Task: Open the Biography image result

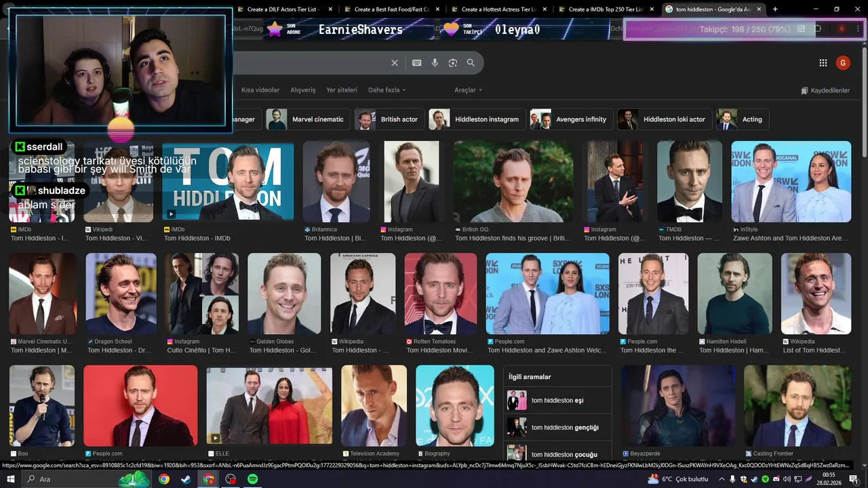Action: click(455, 405)
